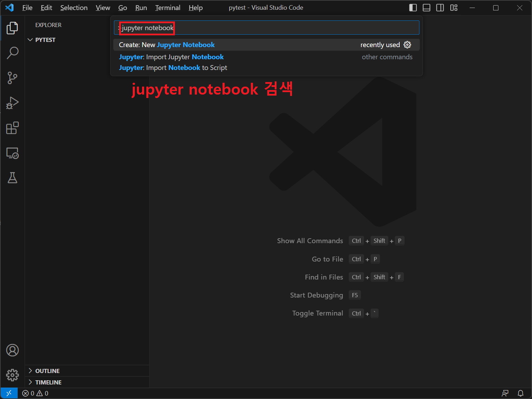The height and width of the screenshot is (399, 532).
Task: Open the Manage gear in activity bar
Action: click(12, 375)
